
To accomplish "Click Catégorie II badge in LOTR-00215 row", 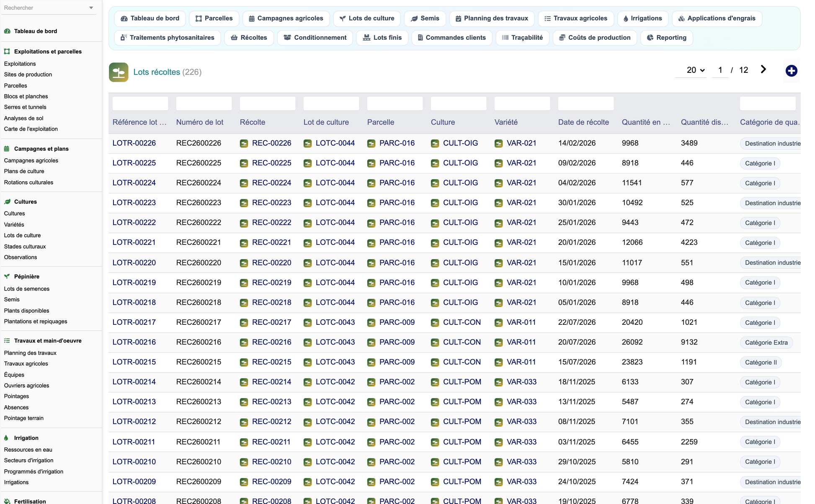I will click(x=761, y=363).
